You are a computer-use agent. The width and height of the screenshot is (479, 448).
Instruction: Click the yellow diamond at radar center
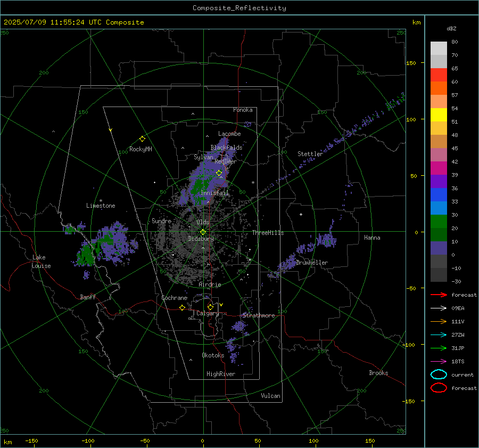tap(203, 232)
